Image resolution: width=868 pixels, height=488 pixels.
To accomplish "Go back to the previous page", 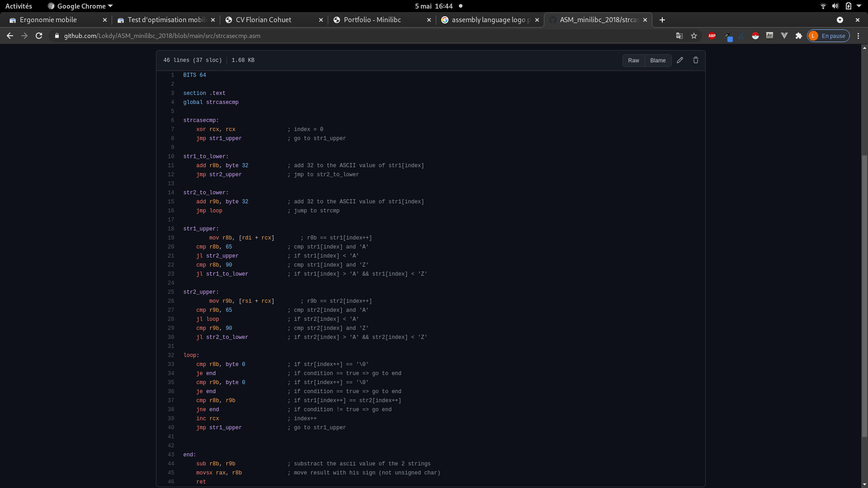I will coord(10,36).
